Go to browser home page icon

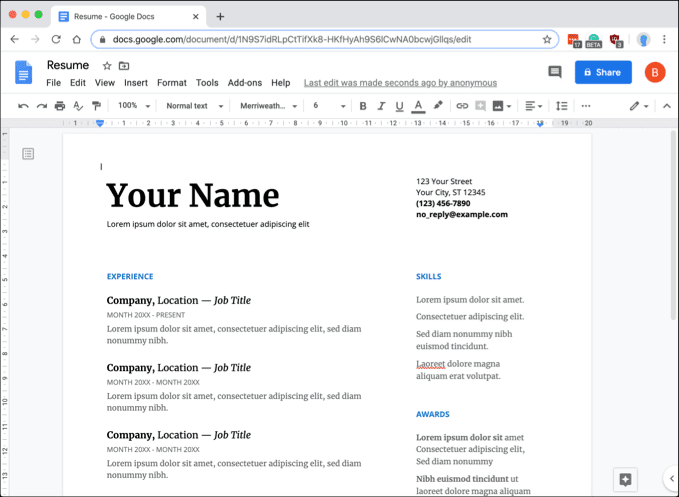(77, 39)
